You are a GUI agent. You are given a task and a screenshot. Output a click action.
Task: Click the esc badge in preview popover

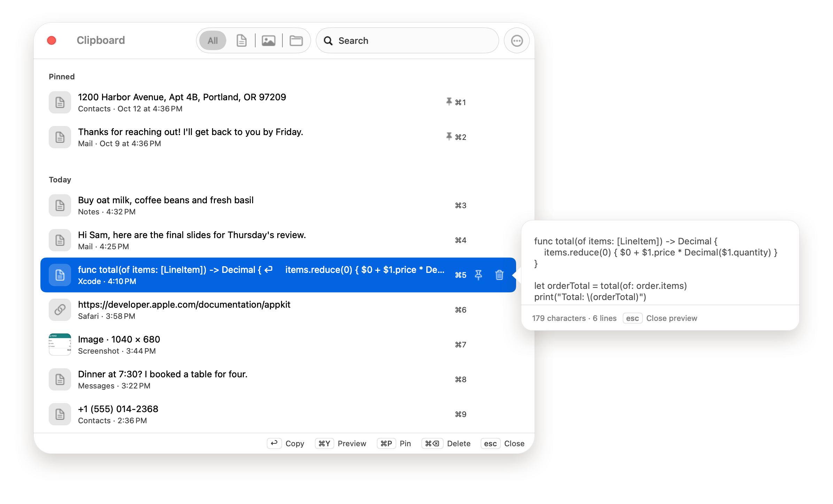(632, 318)
